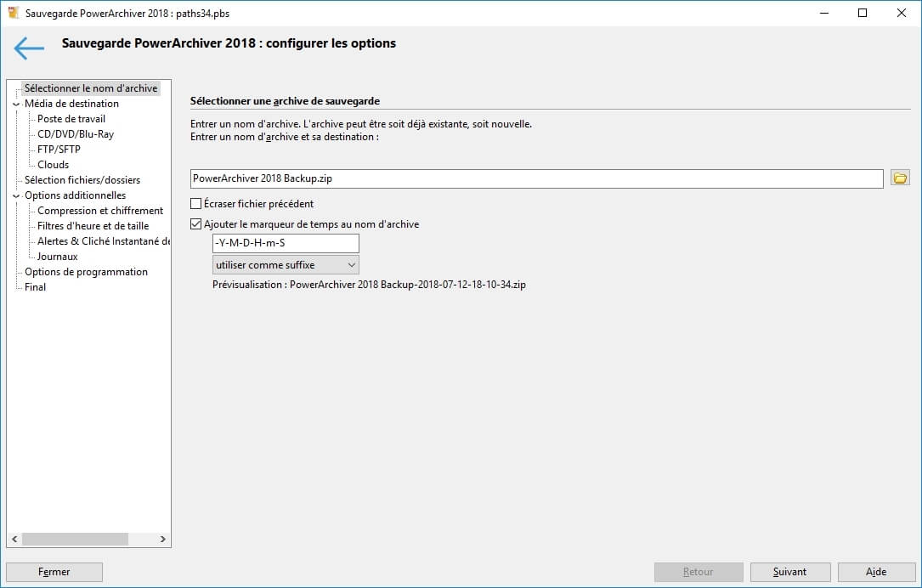The width and height of the screenshot is (922, 588).
Task: Toggle the Ajouter le marqueur de temps checkbox
Action: pyautogui.click(x=196, y=224)
